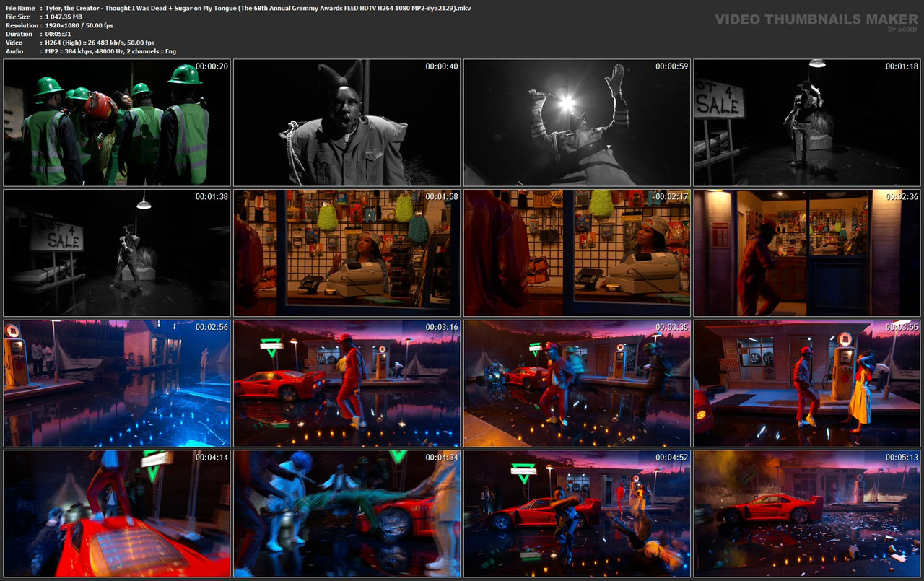924x581 pixels.
Task: Open the thumbnail stamped 00:00:20
Action: [117, 123]
